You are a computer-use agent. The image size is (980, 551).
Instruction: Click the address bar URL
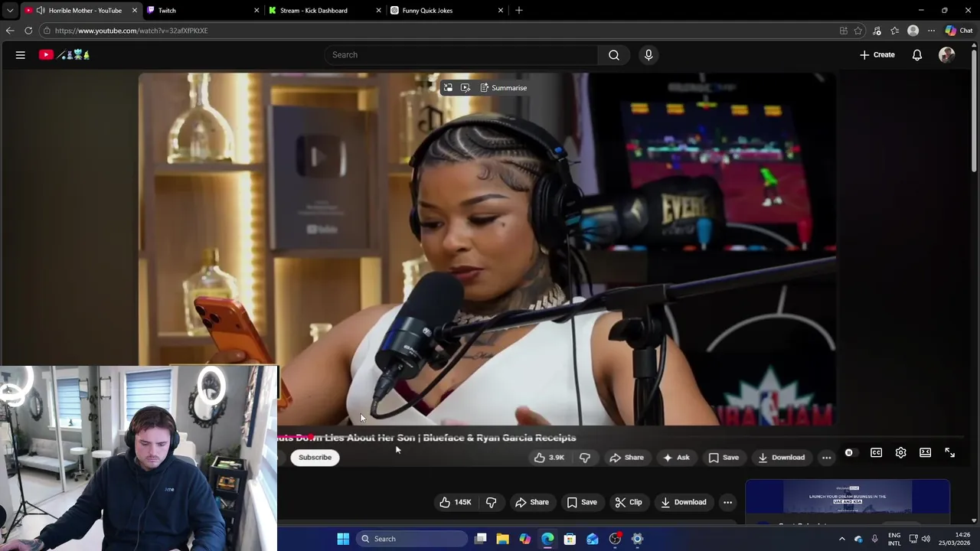click(131, 31)
